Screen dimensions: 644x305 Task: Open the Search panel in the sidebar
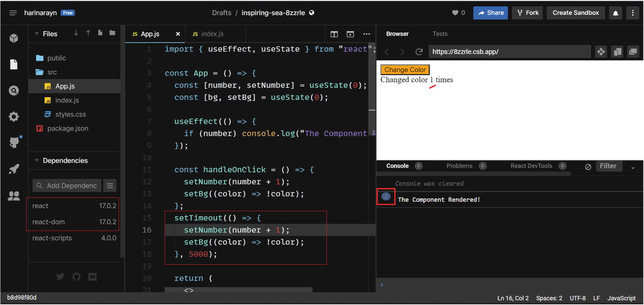point(14,90)
